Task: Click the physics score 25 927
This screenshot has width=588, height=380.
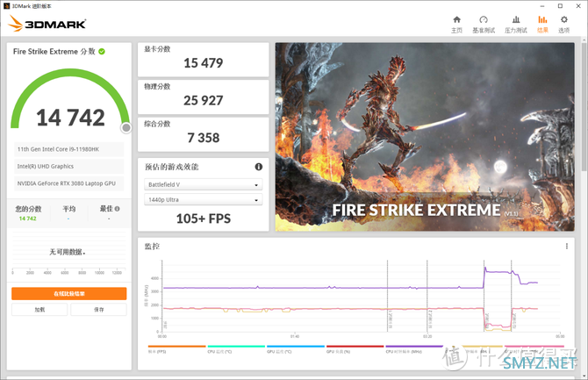Action: pos(204,101)
